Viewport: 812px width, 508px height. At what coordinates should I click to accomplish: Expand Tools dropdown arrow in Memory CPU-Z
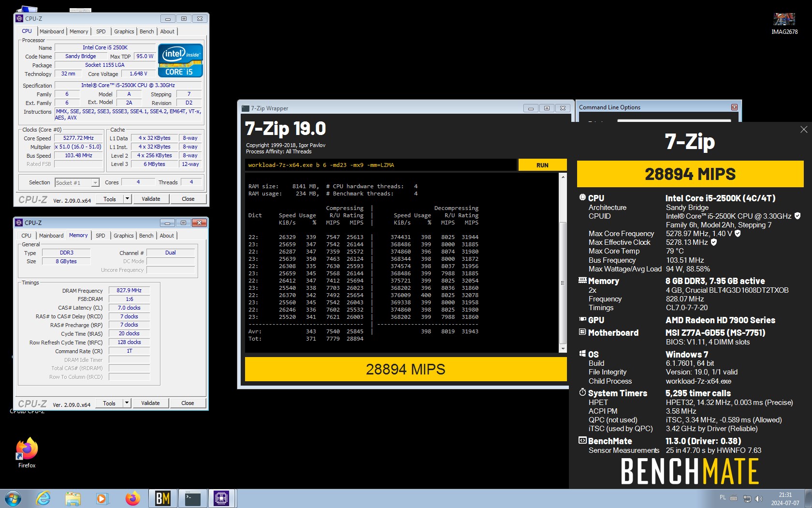click(x=127, y=403)
